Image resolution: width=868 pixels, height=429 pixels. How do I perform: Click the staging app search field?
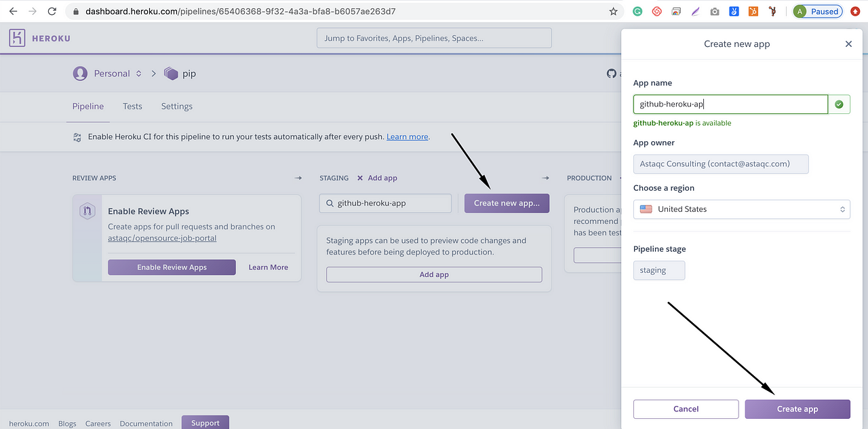385,203
